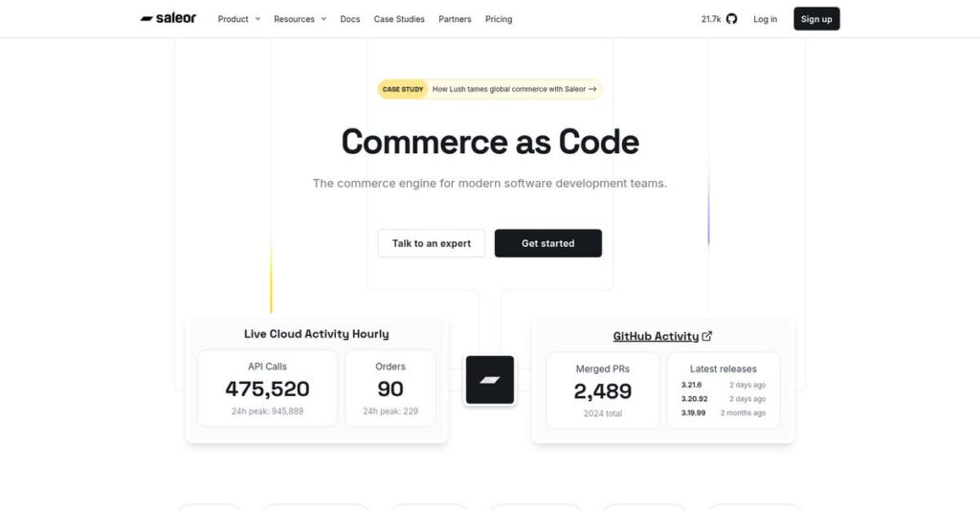Click the Talk to an expert button

[432, 243]
